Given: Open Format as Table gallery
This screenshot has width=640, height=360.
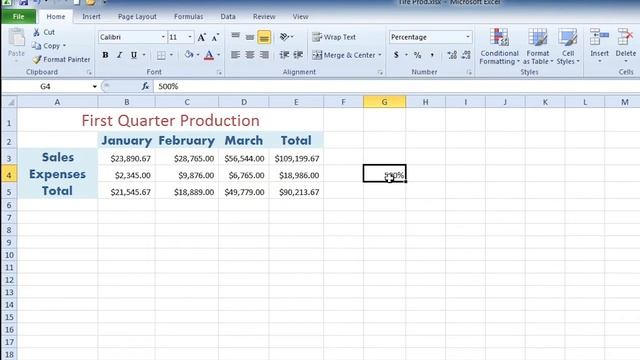Looking at the screenshot, I should coord(538,47).
